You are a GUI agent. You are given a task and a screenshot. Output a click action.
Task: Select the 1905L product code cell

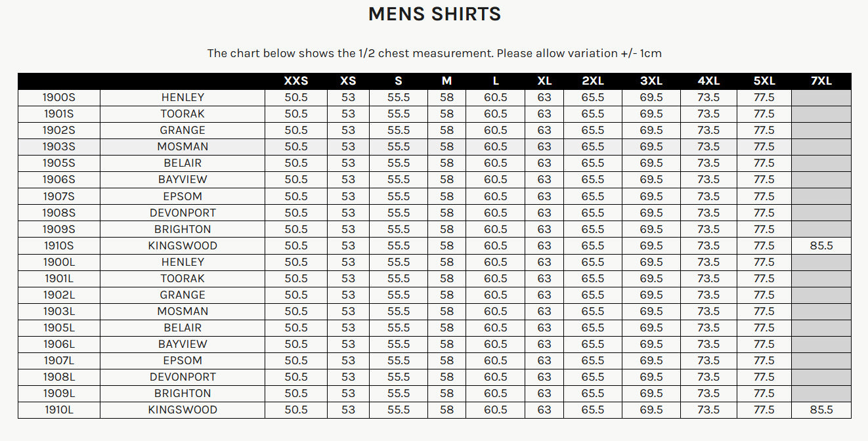pos(59,327)
